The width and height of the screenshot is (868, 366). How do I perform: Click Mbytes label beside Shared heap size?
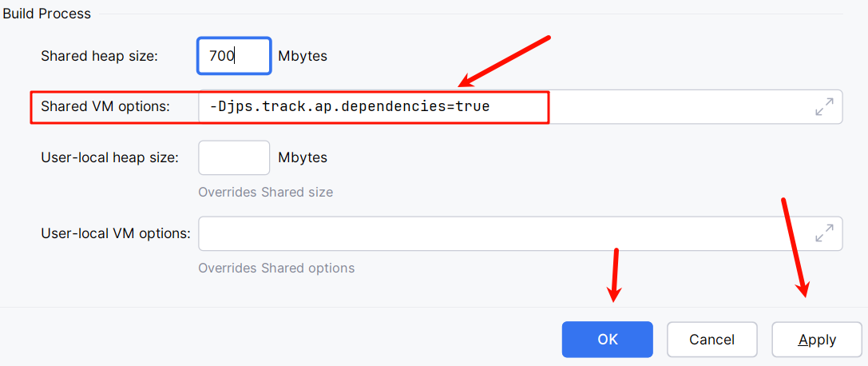(x=303, y=56)
